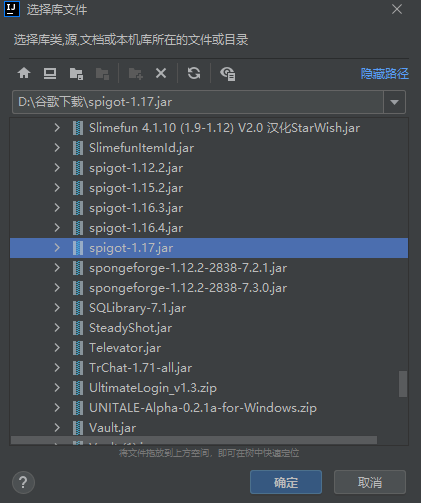Expand Televator.jar node
The image size is (421, 503).
coord(57,348)
